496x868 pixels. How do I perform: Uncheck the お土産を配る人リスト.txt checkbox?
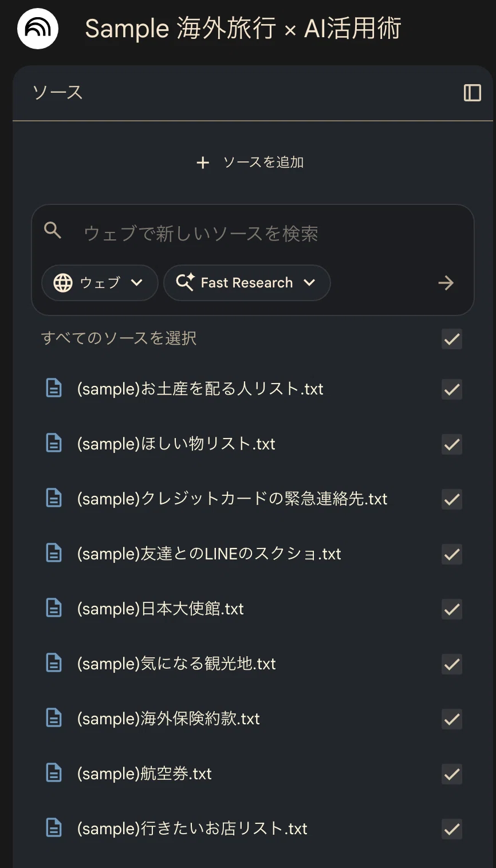(452, 389)
